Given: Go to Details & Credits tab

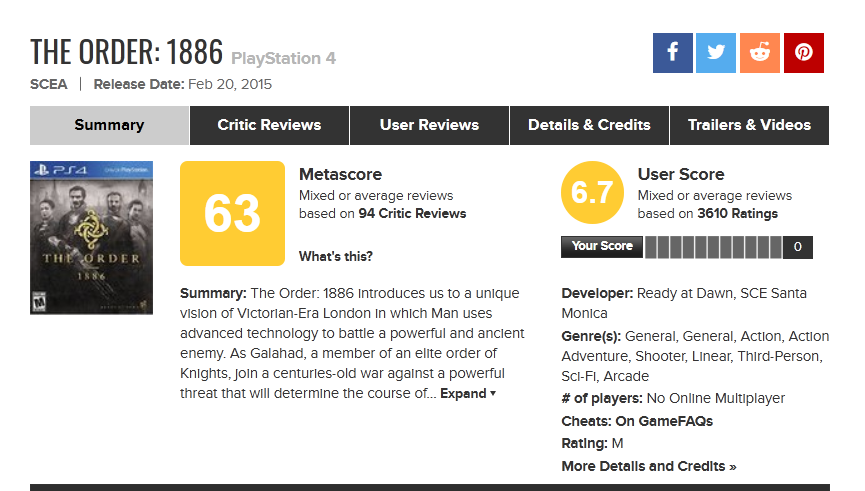Looking at the screenshot, I should coord(589,125).
